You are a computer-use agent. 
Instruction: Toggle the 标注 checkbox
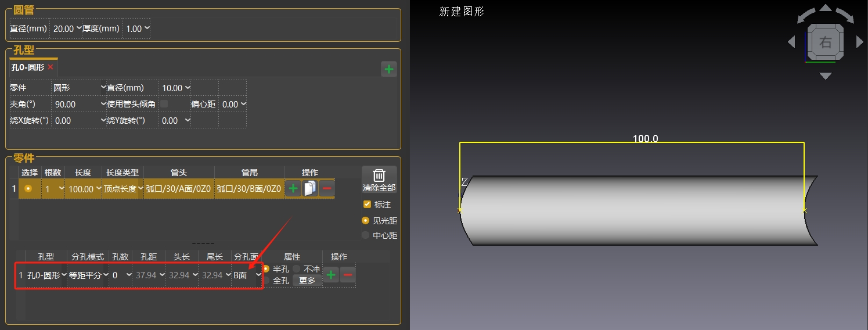(x=366, y=204)
